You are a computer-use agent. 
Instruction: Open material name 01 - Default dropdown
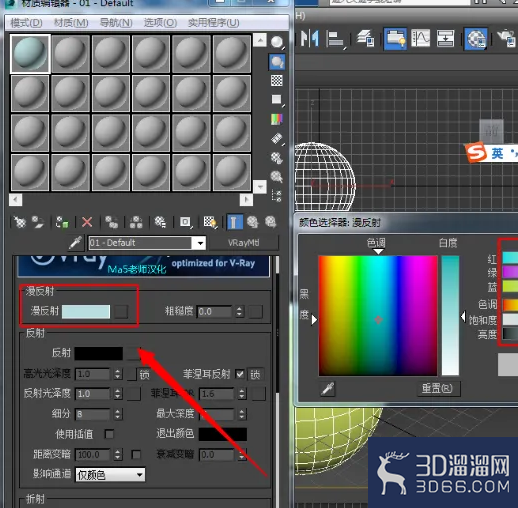tap(200, 243)
